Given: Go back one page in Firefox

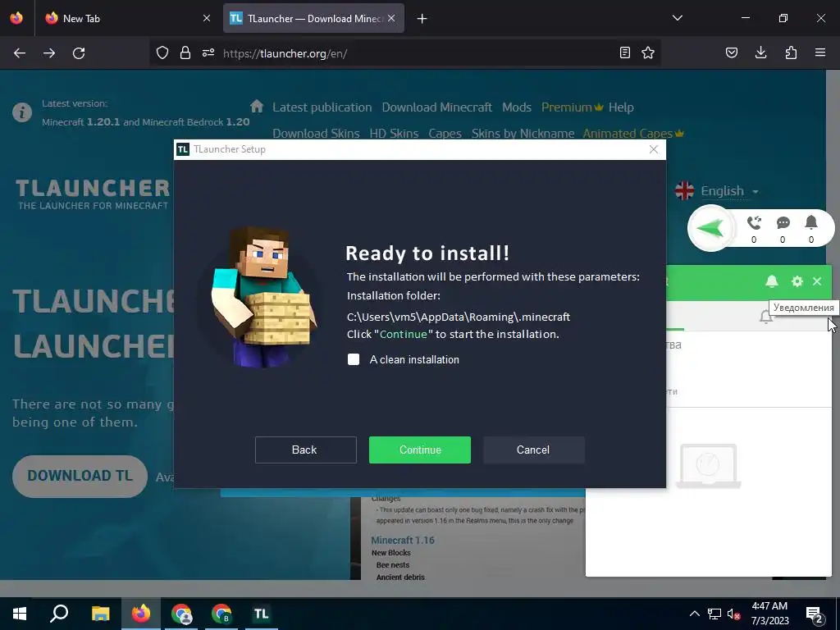Looking at the screenshot, I should point(20,53).
